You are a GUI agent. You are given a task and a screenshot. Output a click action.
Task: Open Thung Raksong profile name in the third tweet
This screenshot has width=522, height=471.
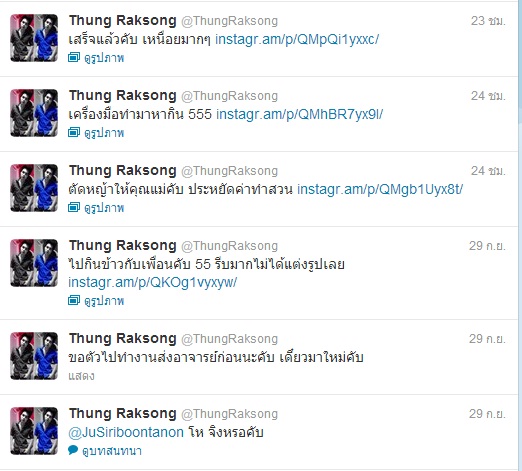pyautogui.click(x=123, y=171)
